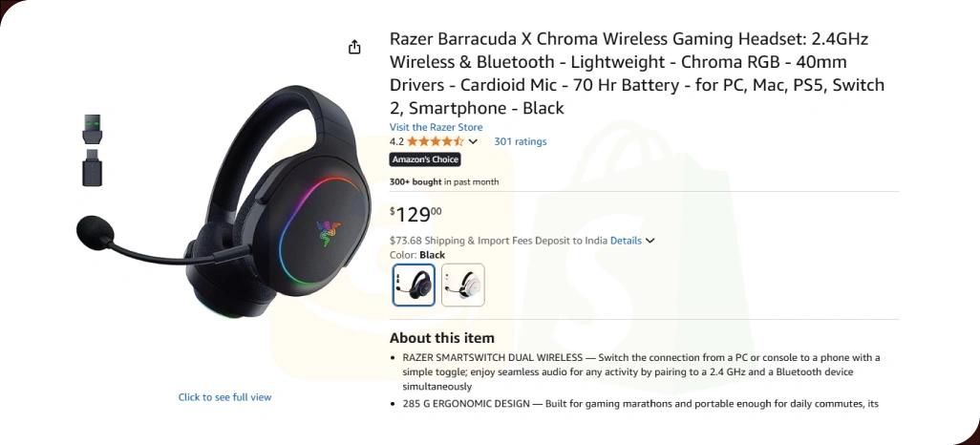
Task: Choose the White headset color option
Action: [463, 285]
